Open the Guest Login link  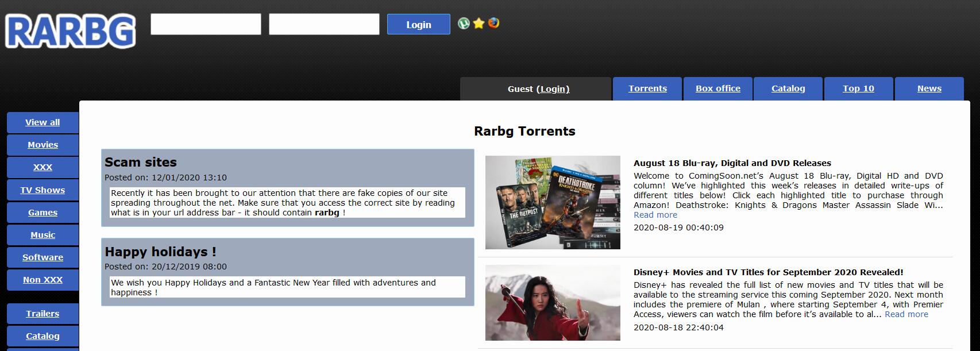point(553,89)
